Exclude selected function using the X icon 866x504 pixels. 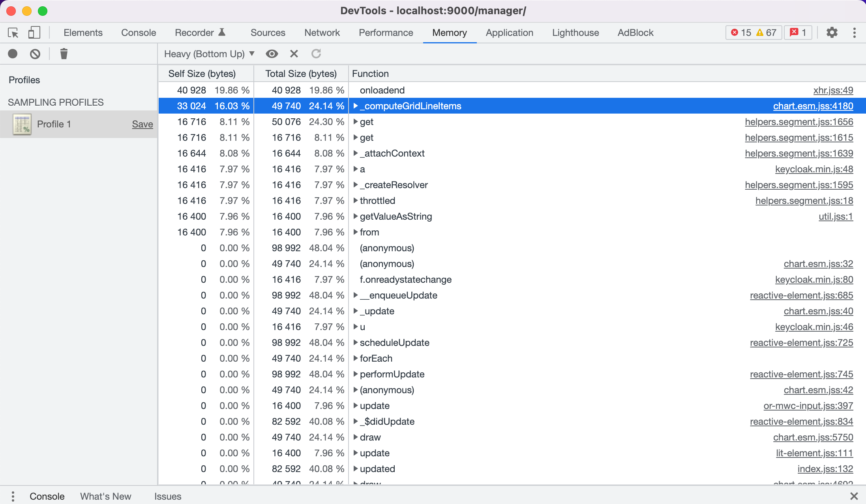(x=294, y=54)
